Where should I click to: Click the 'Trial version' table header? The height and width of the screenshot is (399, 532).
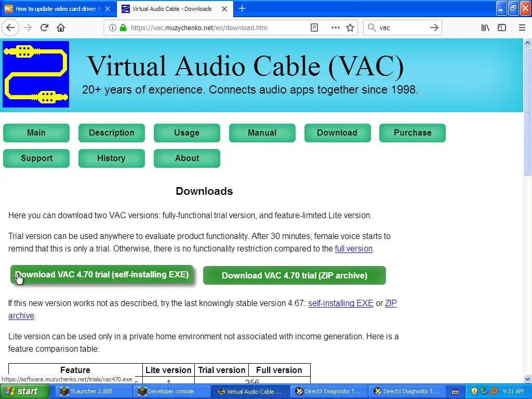point(221,370)
